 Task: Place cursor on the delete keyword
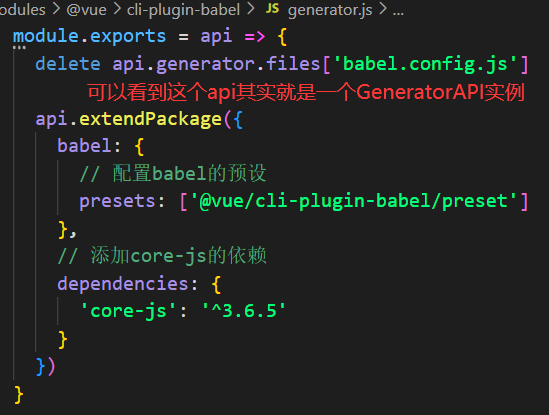point(68,64)
